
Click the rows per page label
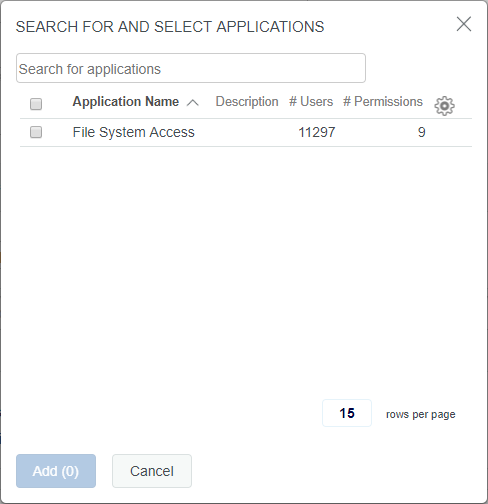(x=421, y=414)
